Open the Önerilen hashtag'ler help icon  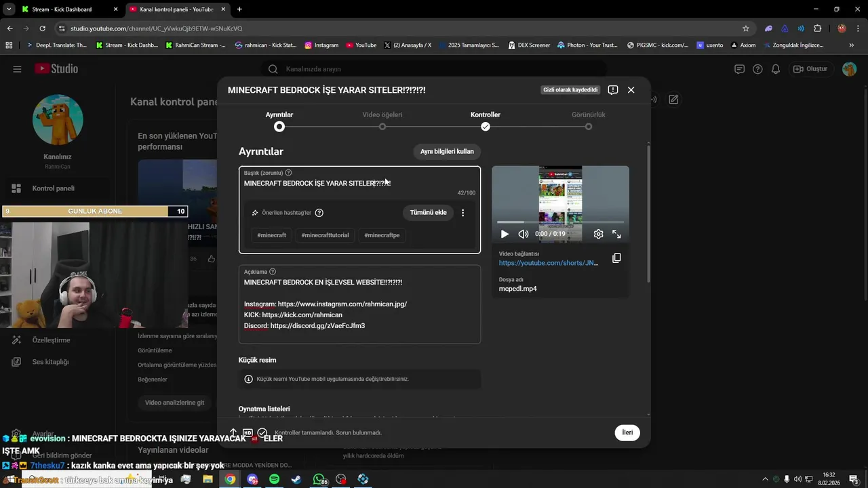tap(319, 213)
